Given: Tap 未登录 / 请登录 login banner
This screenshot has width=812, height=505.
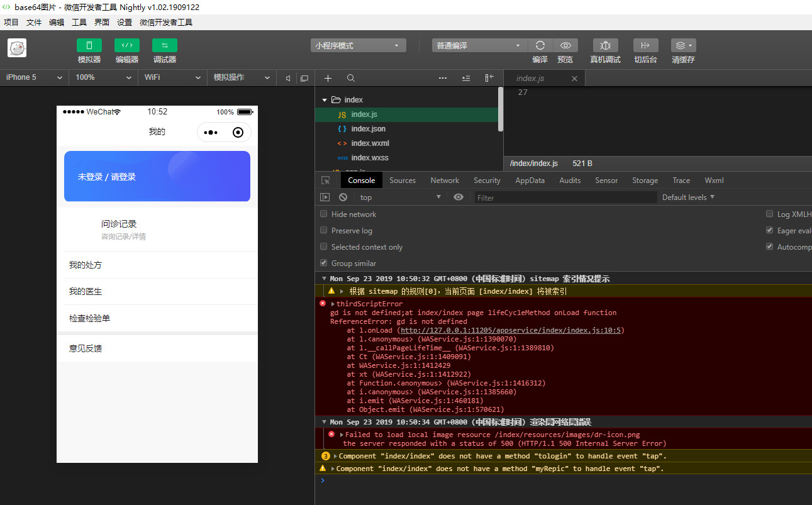Looking at the screenshot, I should (157, 177).
